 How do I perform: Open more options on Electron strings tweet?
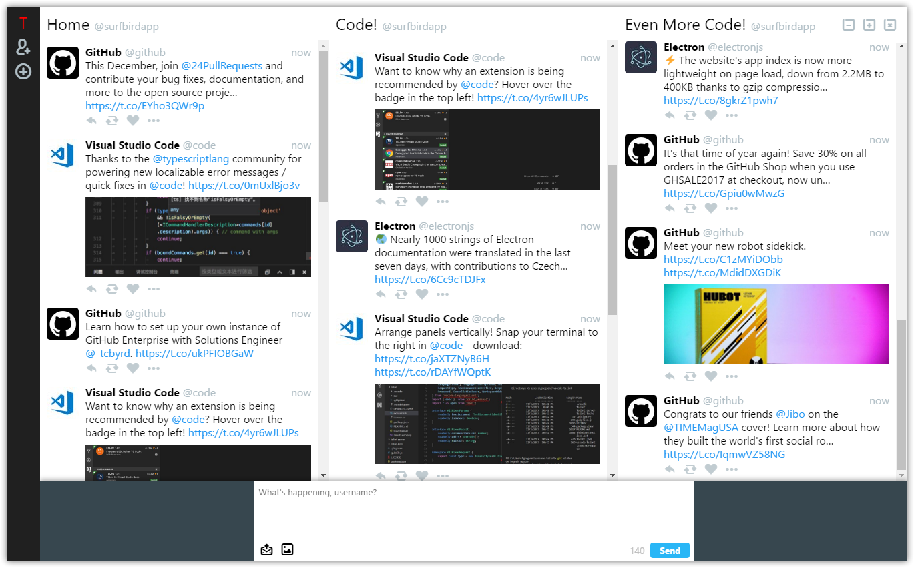coord(443,294)
